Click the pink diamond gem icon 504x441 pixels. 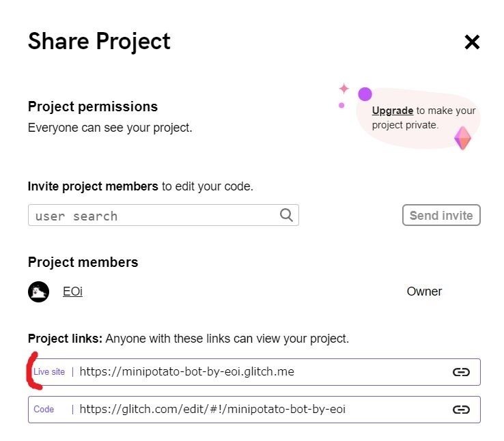[x=462, y=138]
